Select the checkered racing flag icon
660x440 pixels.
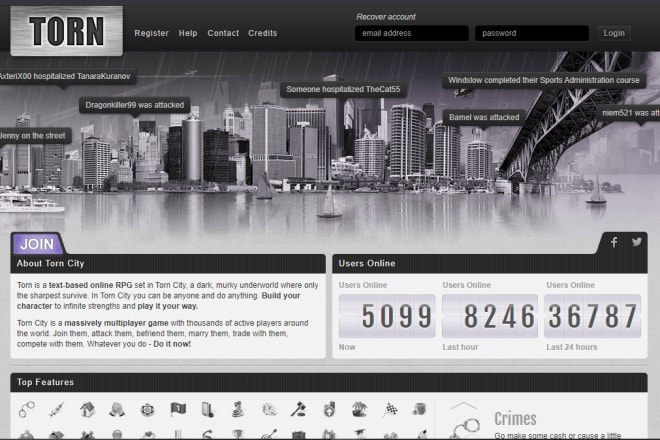pos(390,409)
